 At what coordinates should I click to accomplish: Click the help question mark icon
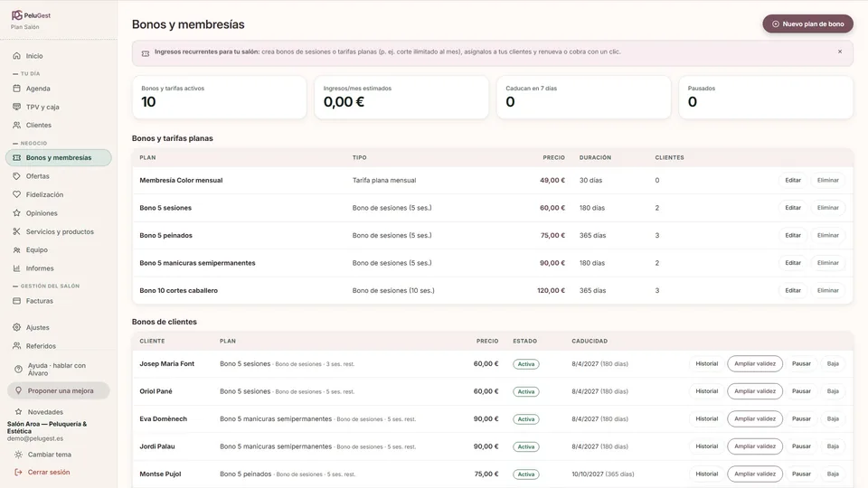click(18, 369)
